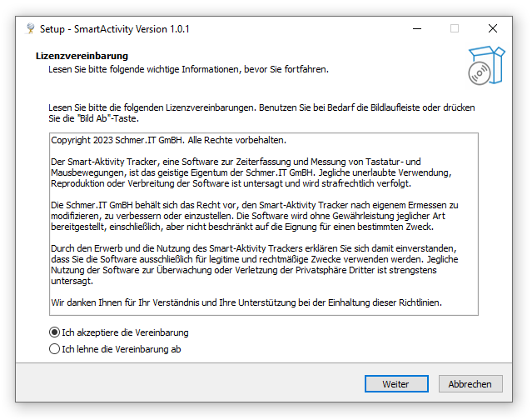The image size is (532, 420).
Task: Click the installer box with disc icon
Action: (x=485, y=65)
